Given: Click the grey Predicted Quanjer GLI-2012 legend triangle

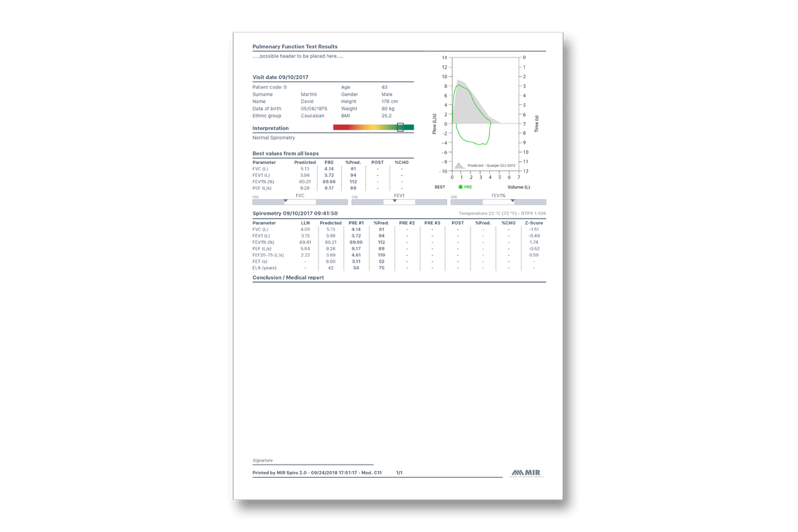Looking at the screenshot, I should 459,165.
